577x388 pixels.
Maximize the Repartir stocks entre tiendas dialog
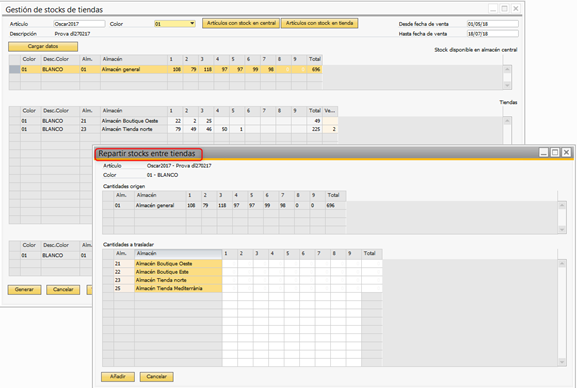pyautogui.click(x=555, y=152)
